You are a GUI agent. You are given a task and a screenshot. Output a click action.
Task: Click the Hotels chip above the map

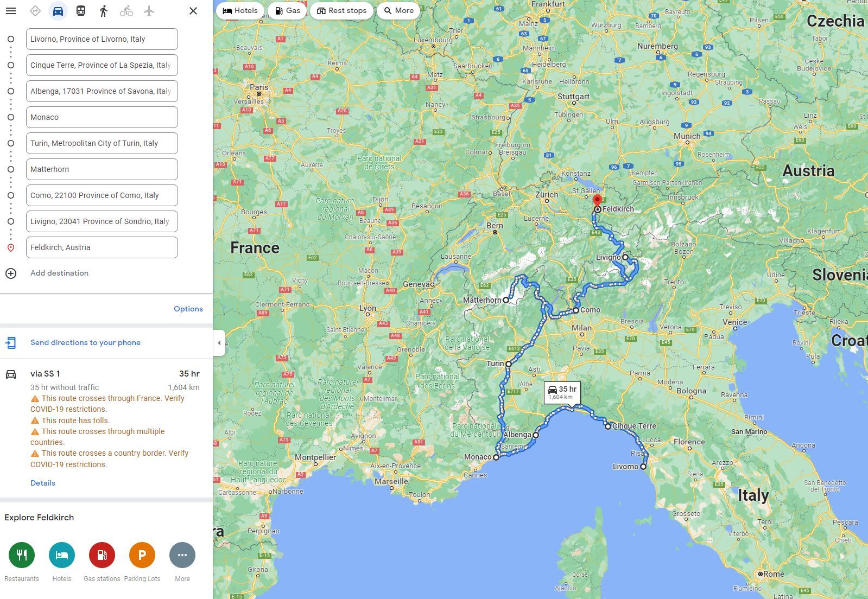pyautogui.click(x=240, y=11)
